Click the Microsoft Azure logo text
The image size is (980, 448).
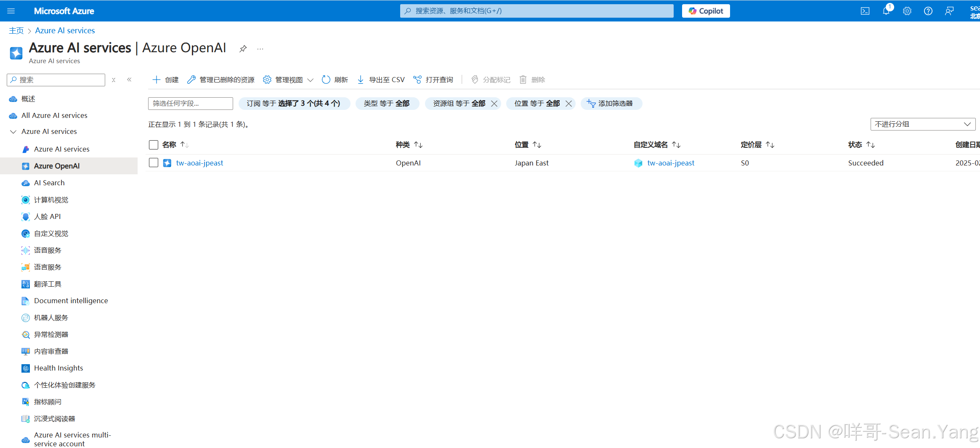pos(64,11)
